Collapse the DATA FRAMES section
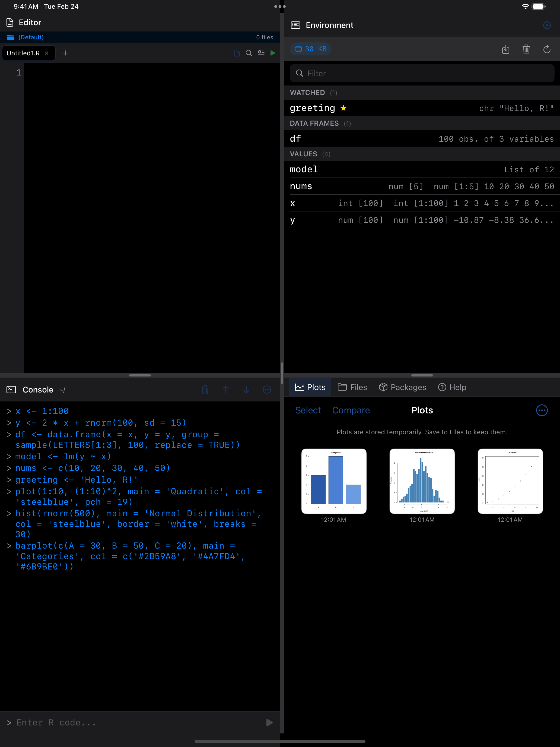The image size is (560, 747). (314, 123)
